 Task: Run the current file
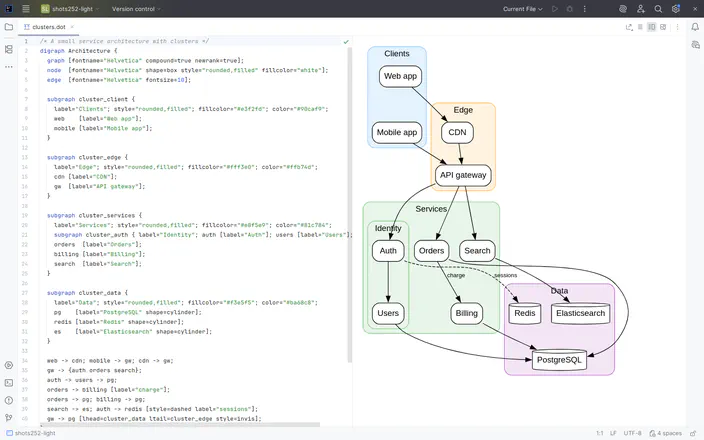pos(555,9)
